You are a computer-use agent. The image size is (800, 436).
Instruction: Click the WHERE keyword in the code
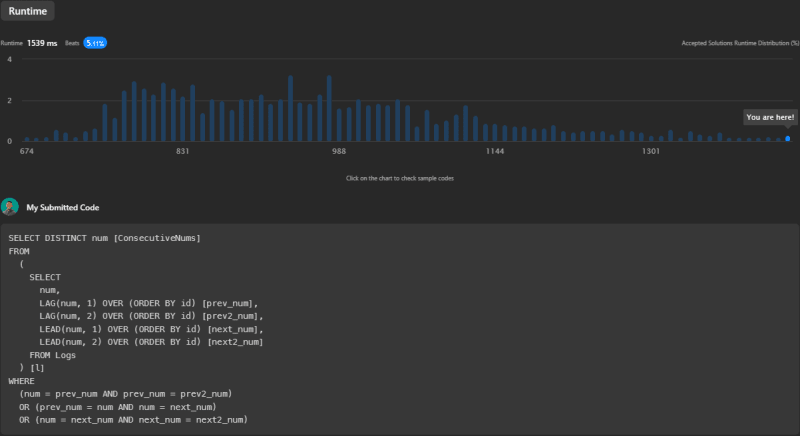21,381
